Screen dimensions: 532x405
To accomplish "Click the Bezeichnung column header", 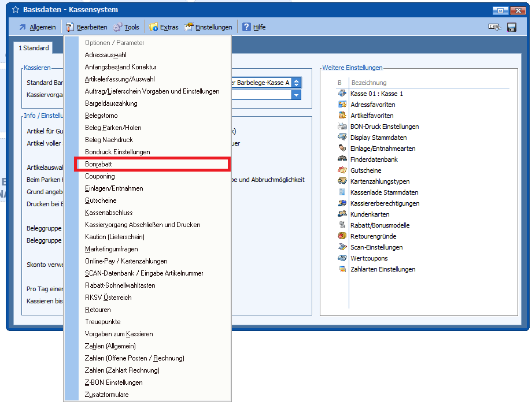I will 369,83.
